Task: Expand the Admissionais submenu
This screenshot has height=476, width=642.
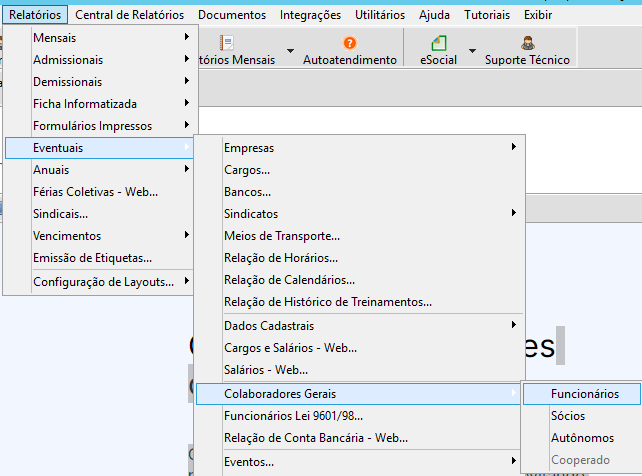Action: pyautogui.click(x=99, y=60)
